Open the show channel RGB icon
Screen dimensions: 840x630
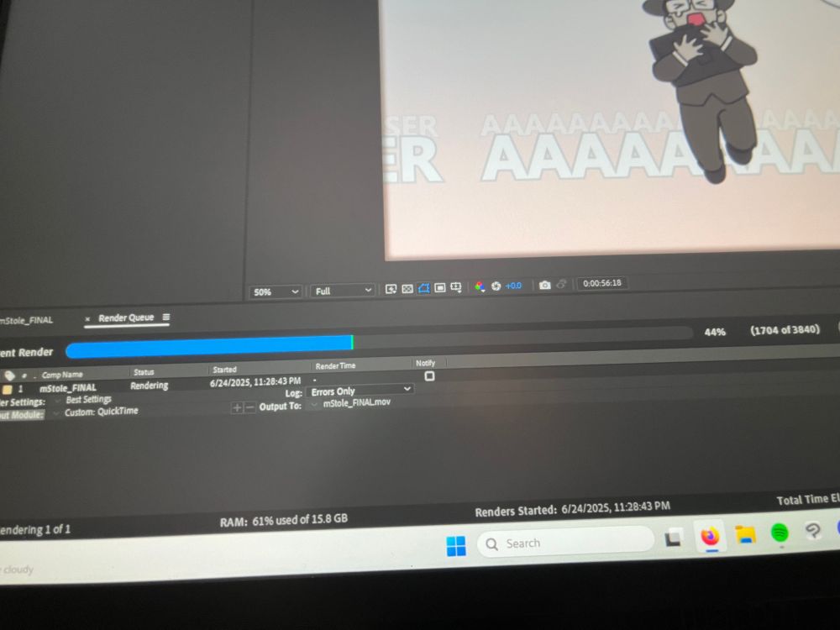(480, 286)
